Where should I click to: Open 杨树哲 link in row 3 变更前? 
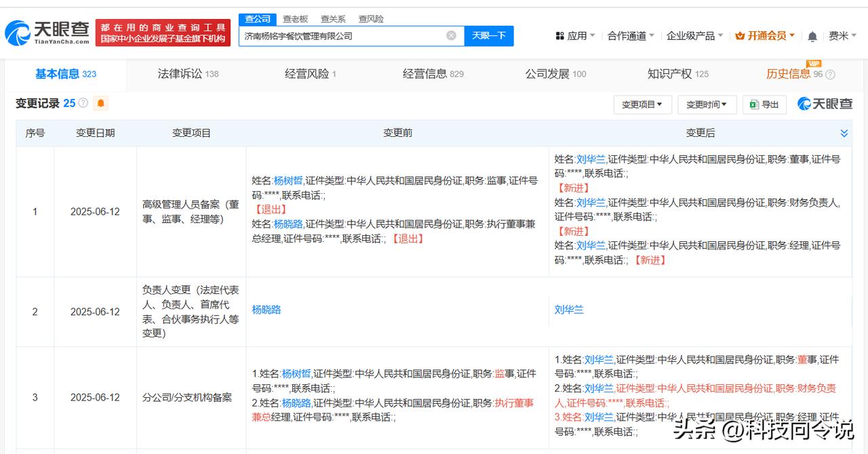pos(296,373)
